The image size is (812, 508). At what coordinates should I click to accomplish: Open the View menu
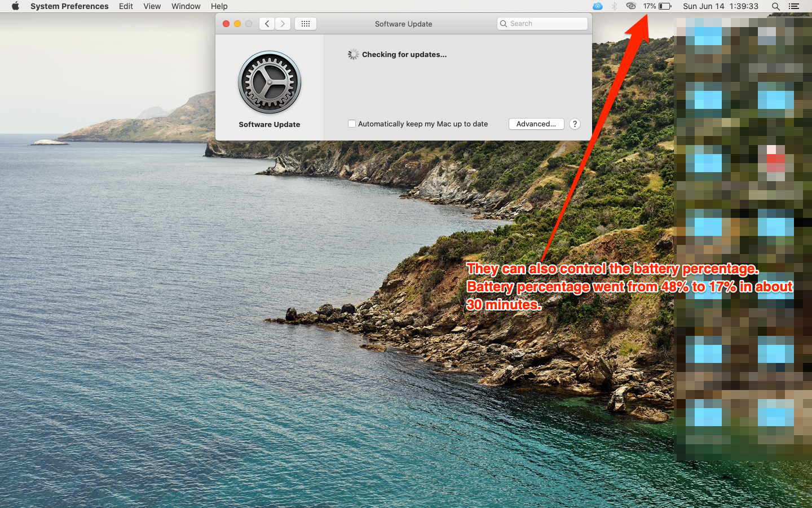click(152, 6)
